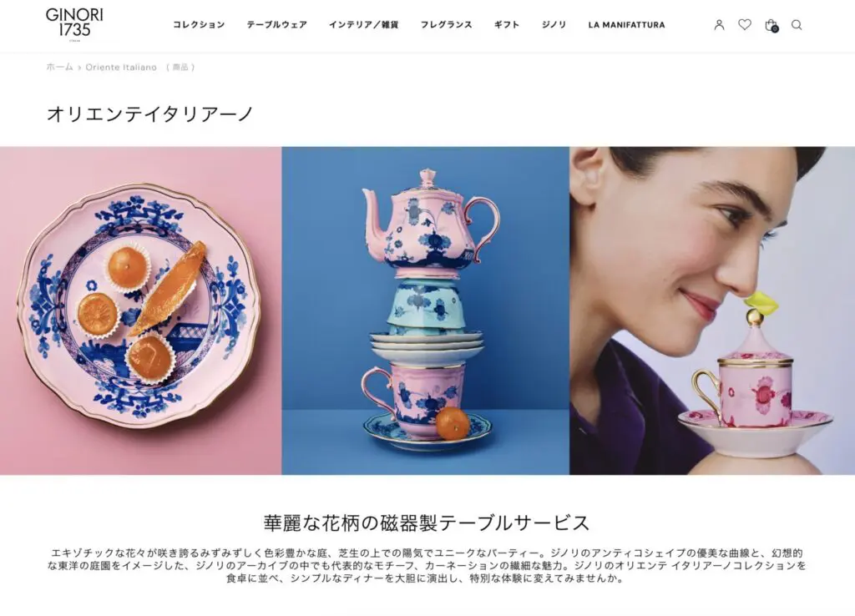Click the Ginori 1735 logo
855x616 pixels.
pyautogui.click(x=74, y=24)
